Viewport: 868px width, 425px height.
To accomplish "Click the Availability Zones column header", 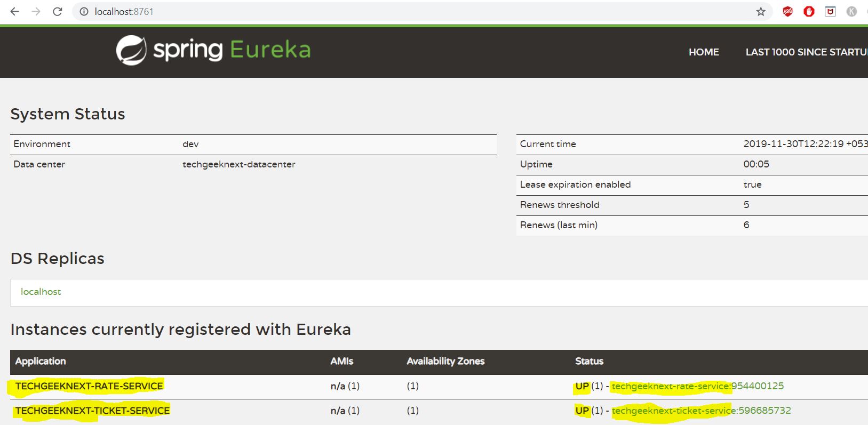I will (445, 362).
